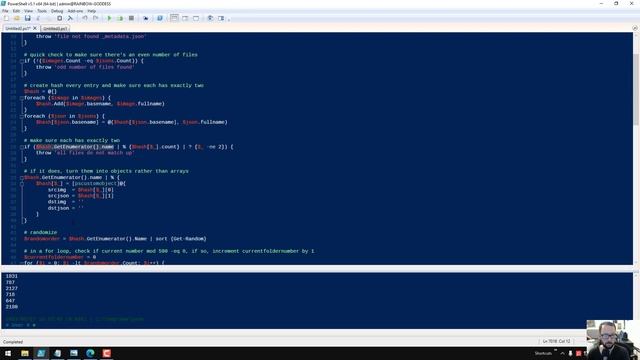Run Selection with the green page icon

120,18
